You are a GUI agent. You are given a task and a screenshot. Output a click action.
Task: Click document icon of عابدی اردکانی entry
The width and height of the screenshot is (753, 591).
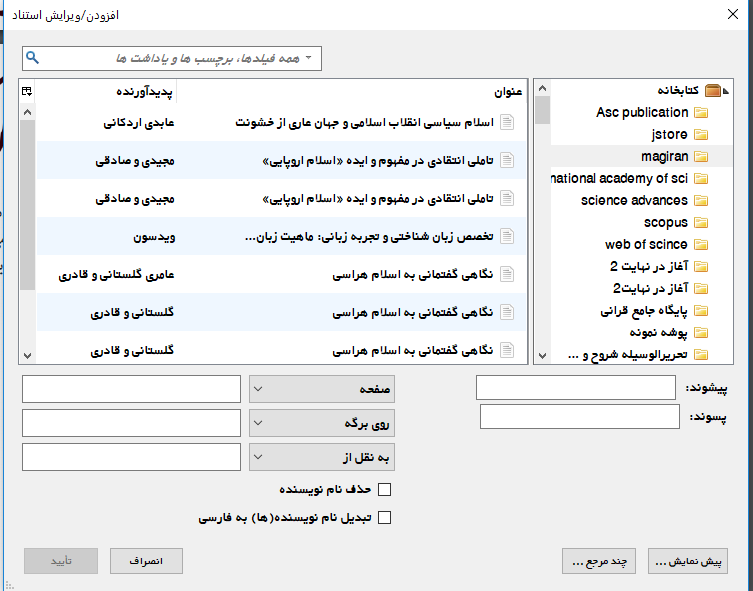[508, 123]
